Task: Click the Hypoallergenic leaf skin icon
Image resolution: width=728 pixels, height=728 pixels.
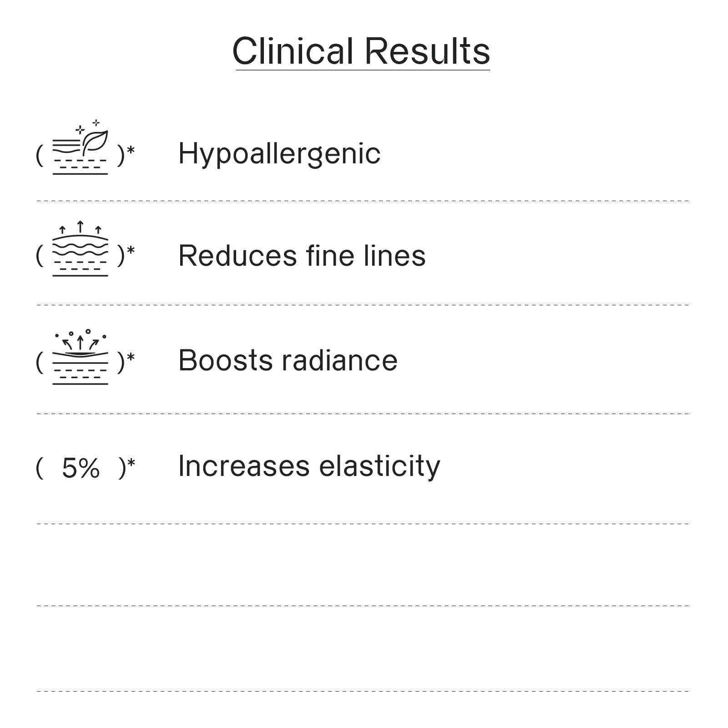Action: pyautogui.click(x=81, y=147)
